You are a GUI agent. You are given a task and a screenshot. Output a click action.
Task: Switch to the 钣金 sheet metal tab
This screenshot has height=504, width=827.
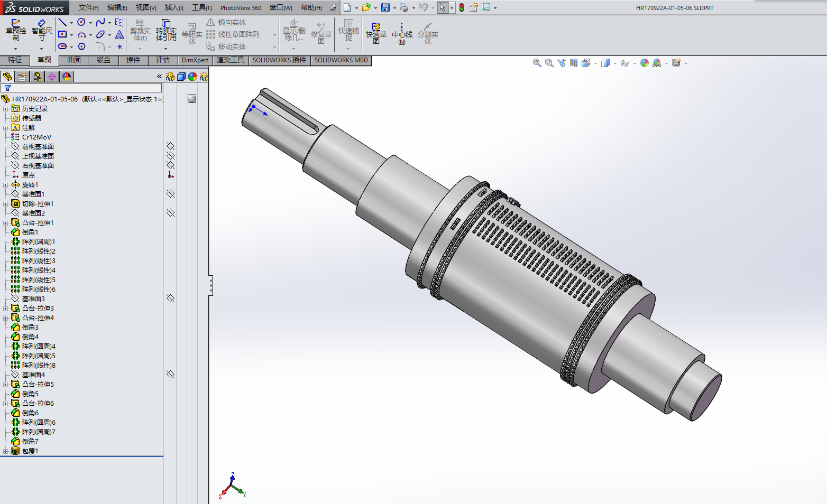104,60
